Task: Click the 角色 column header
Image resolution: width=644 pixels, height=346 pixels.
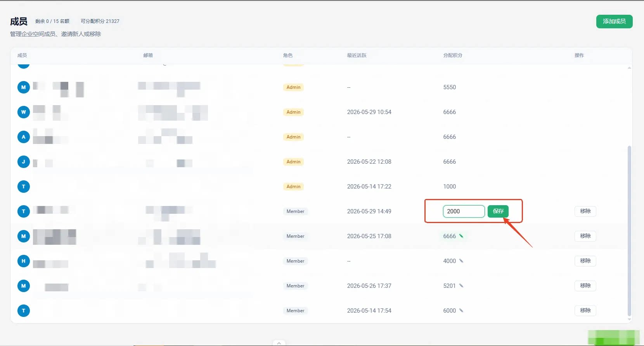Action: tap(288, 55)
